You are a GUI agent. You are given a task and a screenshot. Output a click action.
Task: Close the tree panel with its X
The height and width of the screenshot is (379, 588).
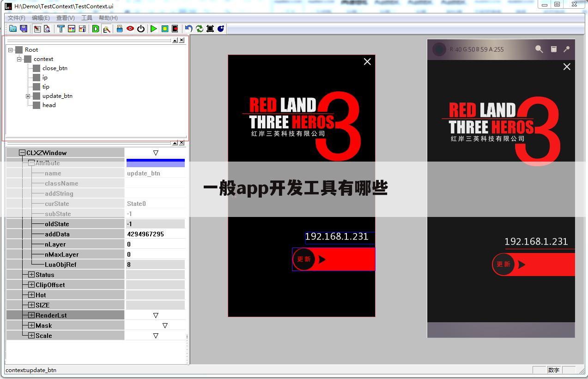182,40
